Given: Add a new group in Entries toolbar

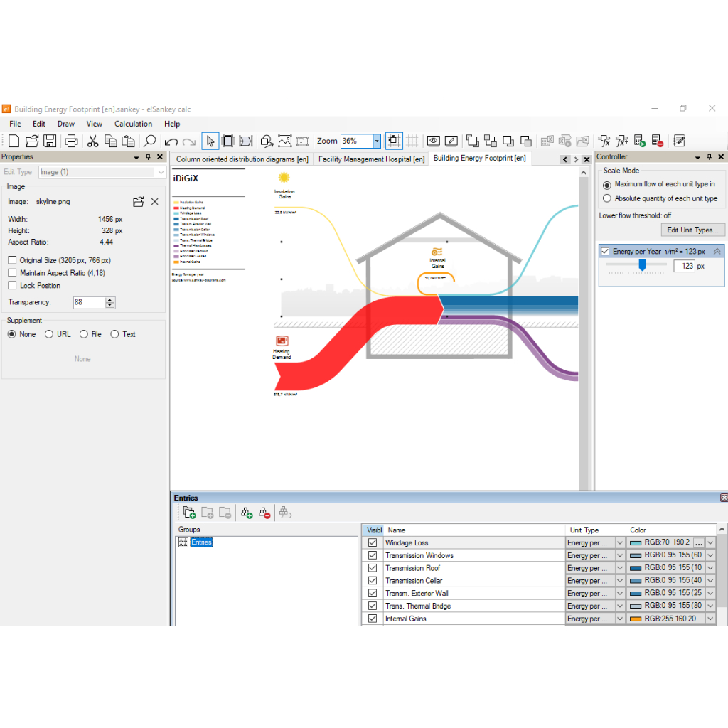Looking at the screenshot, I should 189,513.
